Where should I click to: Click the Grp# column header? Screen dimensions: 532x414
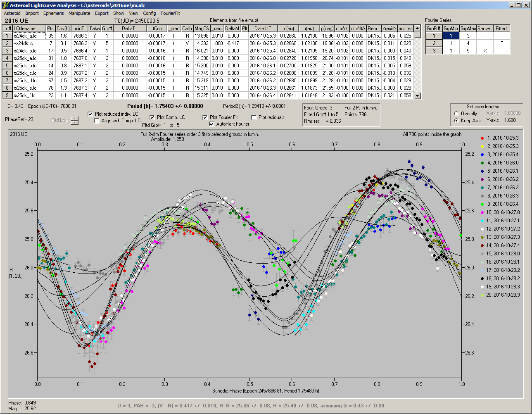pos(107,29)
